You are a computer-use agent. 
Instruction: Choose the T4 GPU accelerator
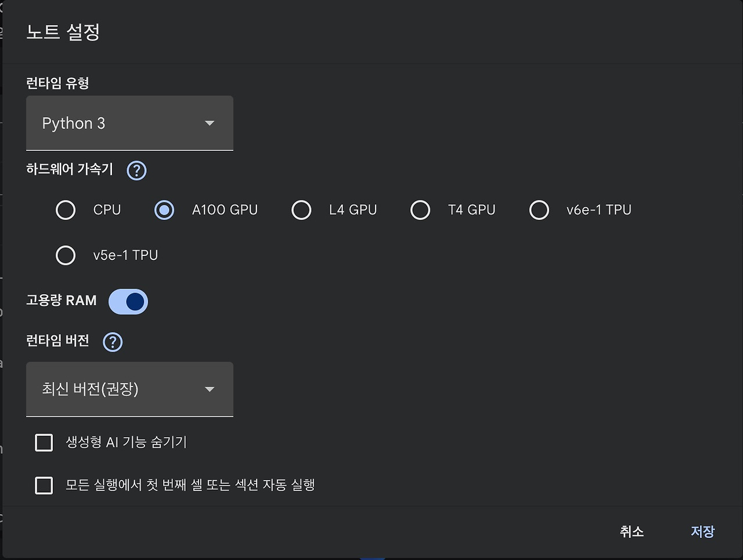[420, 210]
